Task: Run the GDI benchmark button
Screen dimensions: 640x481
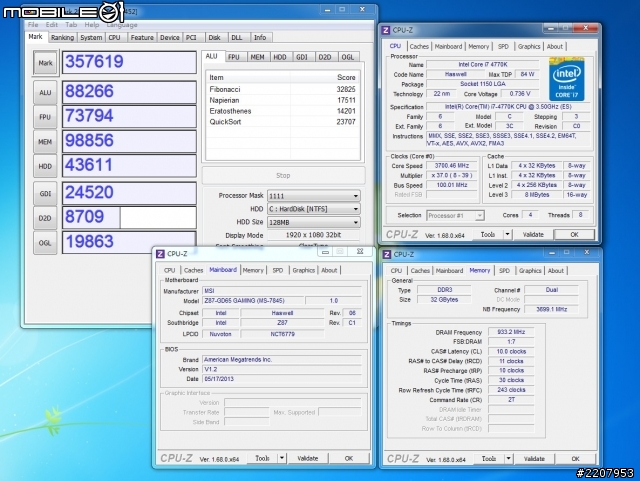Action: [x=45, y=194]
